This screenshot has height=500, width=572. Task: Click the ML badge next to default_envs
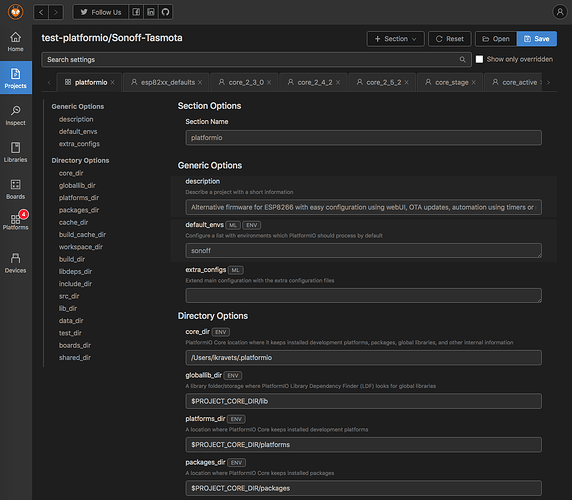pos(233,225)
